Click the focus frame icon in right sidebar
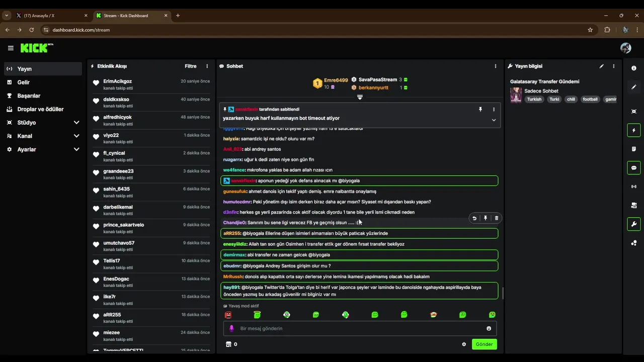644x362 pixels. 634,111
